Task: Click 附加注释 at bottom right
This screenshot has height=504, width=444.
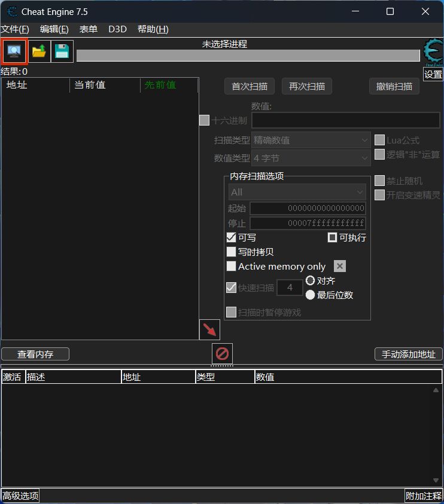Action: [424, 496]
